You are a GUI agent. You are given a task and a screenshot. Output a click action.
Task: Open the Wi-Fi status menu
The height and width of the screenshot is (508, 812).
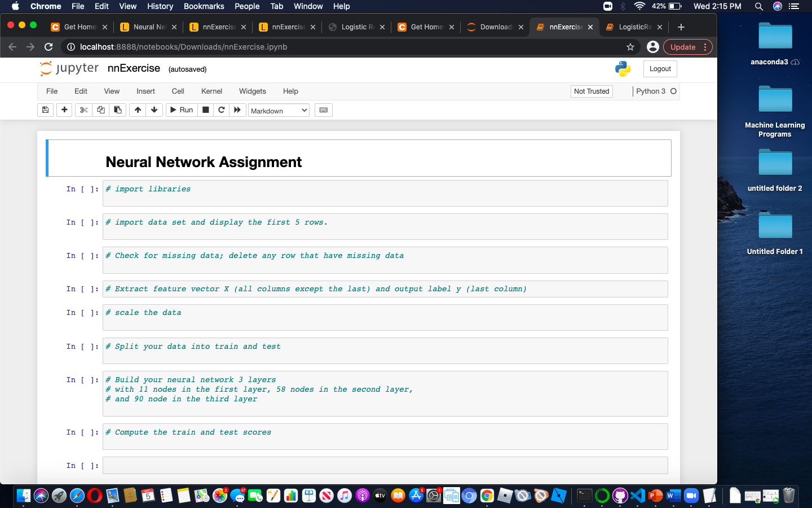(x=640, y=6)
